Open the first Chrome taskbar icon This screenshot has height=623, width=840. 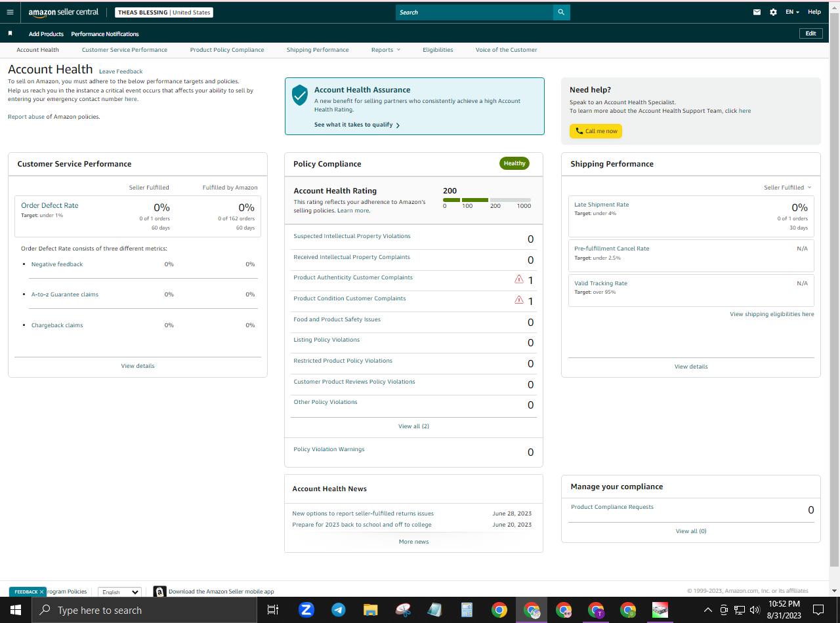coord(499,610)
